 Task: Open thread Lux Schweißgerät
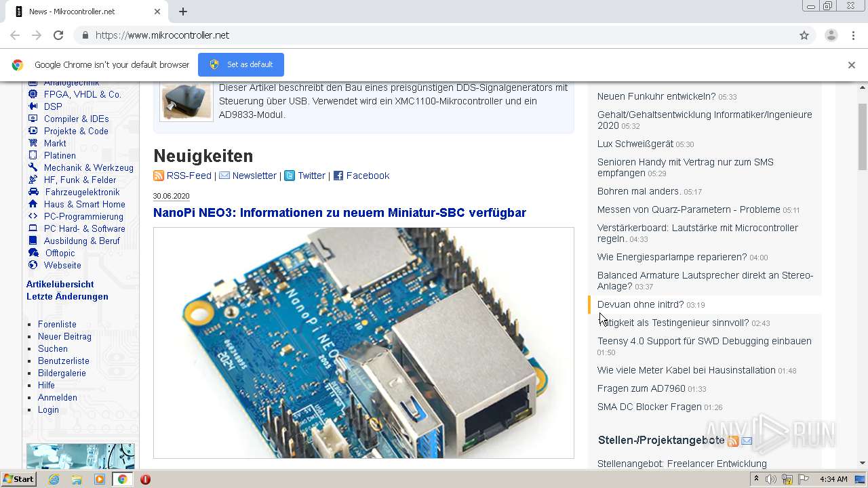click(x=635, y=144)
